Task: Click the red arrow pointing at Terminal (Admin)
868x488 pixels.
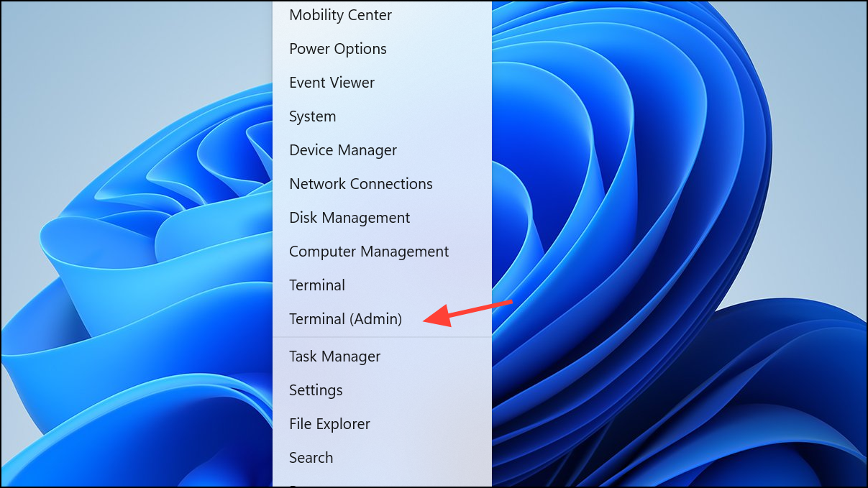Action: [x=468, y=313]
